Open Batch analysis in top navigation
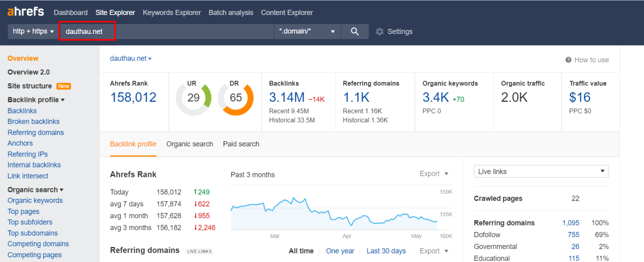Viewport: 644px width, 262px height. (x=231, y=12)
